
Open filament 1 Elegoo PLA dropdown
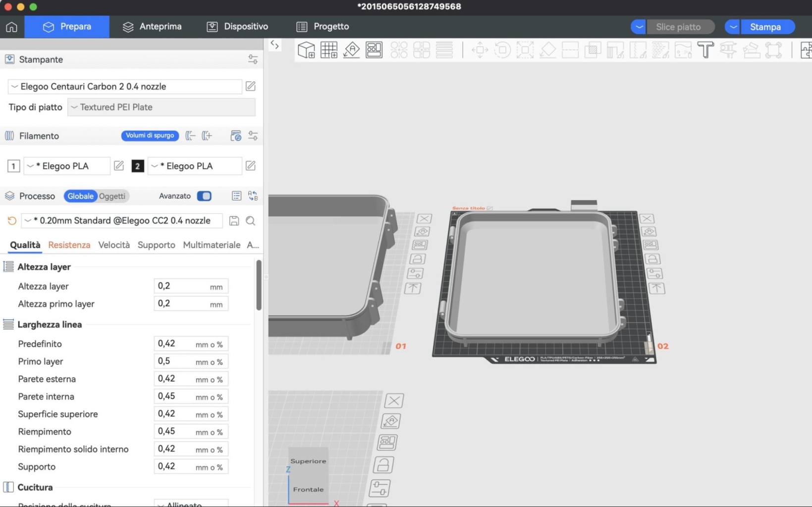[x=66, y=166]
